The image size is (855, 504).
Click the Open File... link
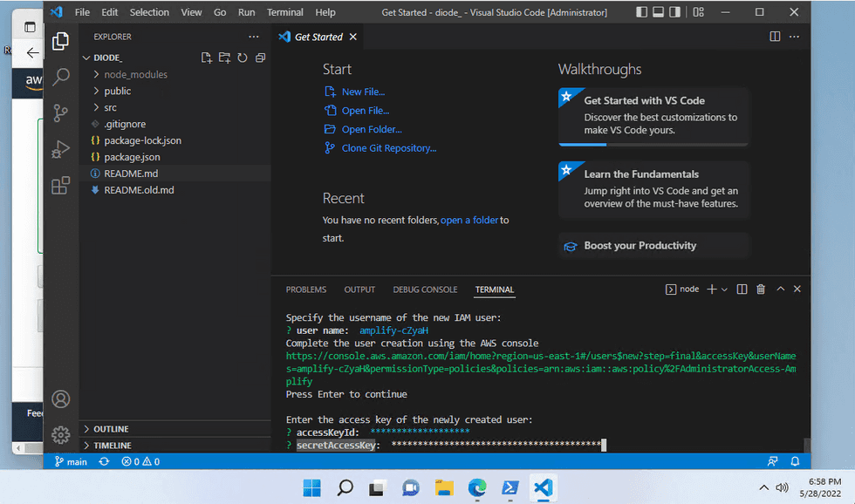366,111
